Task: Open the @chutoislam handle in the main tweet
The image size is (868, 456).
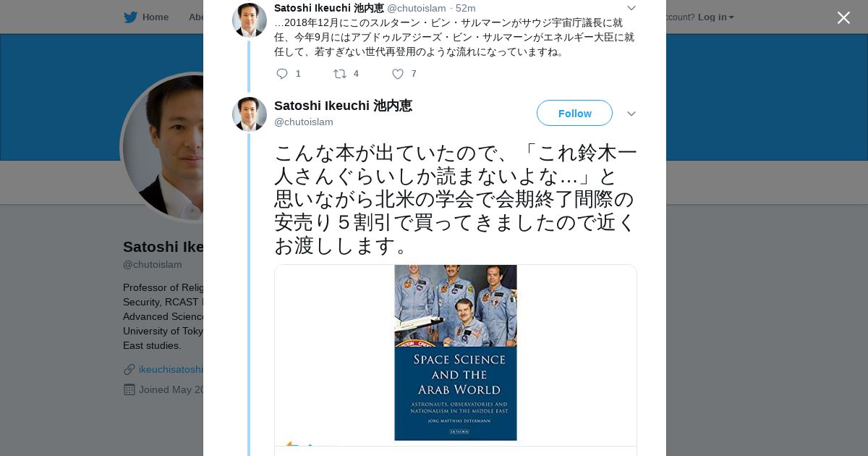Action: [x=304, y=122]
